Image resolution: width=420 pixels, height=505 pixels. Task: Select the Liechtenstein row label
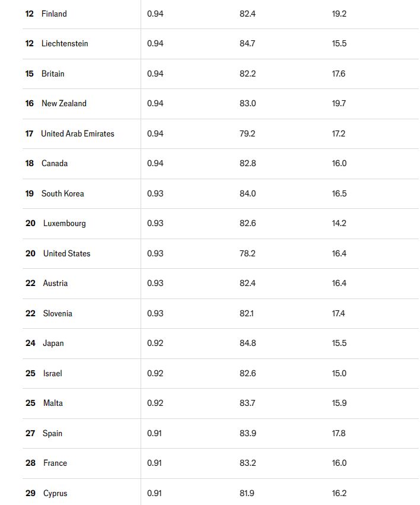coord(65,43)
